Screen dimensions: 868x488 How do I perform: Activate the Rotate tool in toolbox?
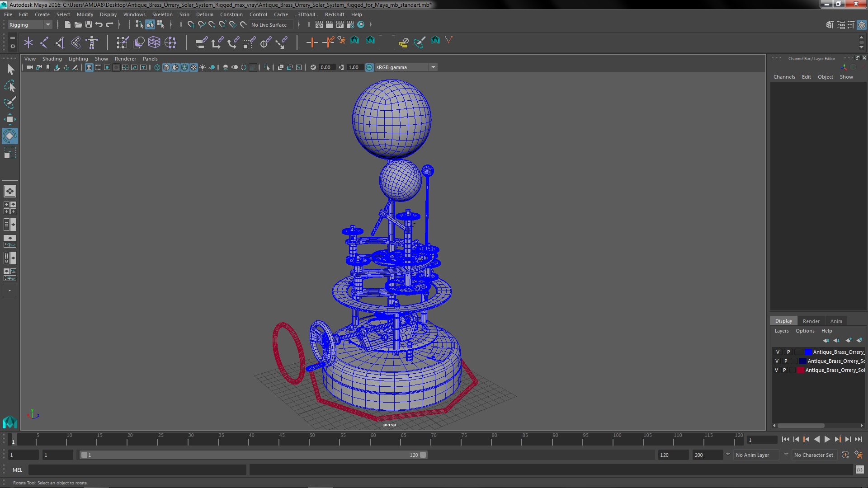pos(10,136)
